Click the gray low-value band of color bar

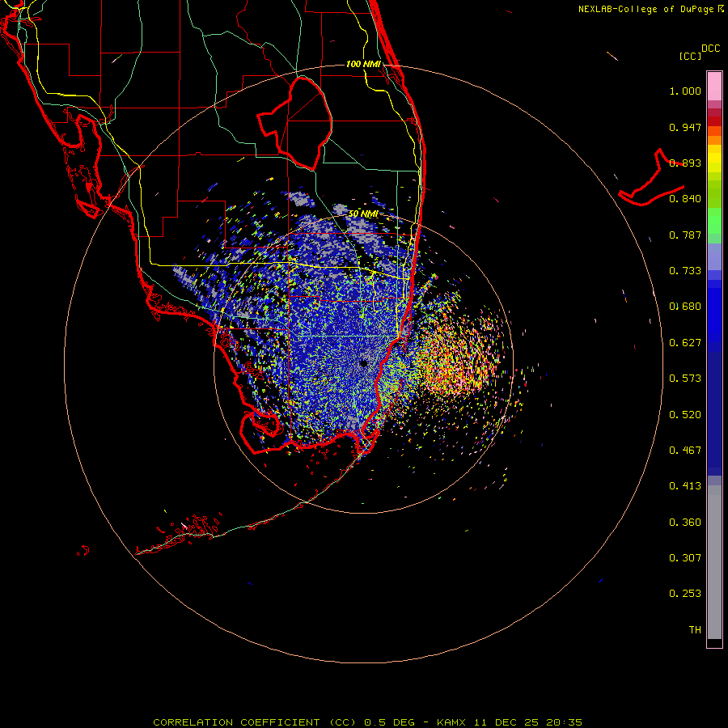point(714,562)
